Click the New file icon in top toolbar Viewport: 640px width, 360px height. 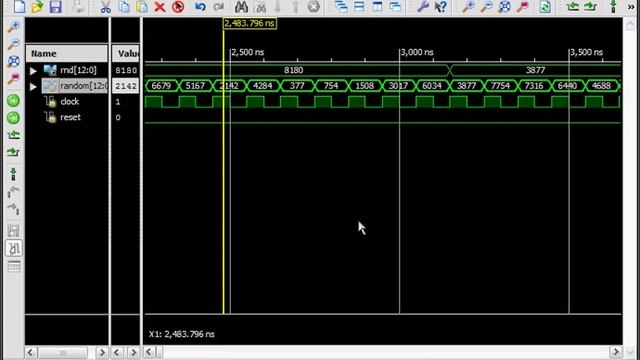tap(19, 6)
